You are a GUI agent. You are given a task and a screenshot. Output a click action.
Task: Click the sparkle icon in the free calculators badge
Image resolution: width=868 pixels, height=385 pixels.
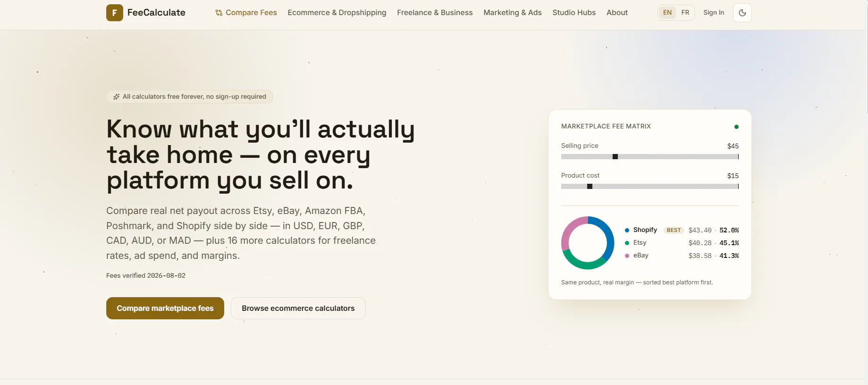click(117, 96)
